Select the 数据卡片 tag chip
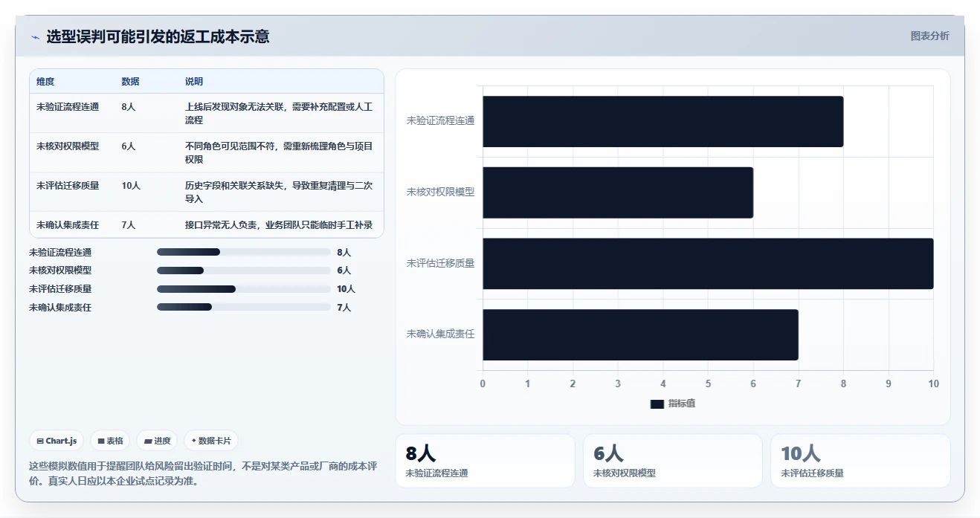 (211, 441)
